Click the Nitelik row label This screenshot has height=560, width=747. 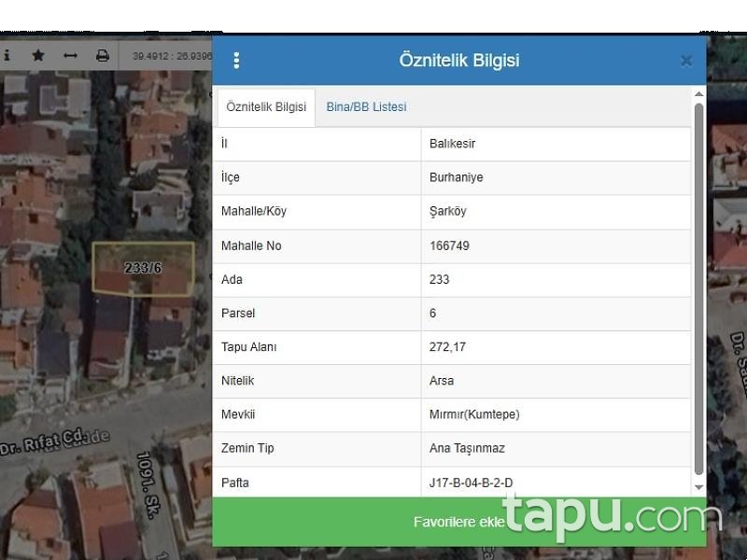(237, 381)
